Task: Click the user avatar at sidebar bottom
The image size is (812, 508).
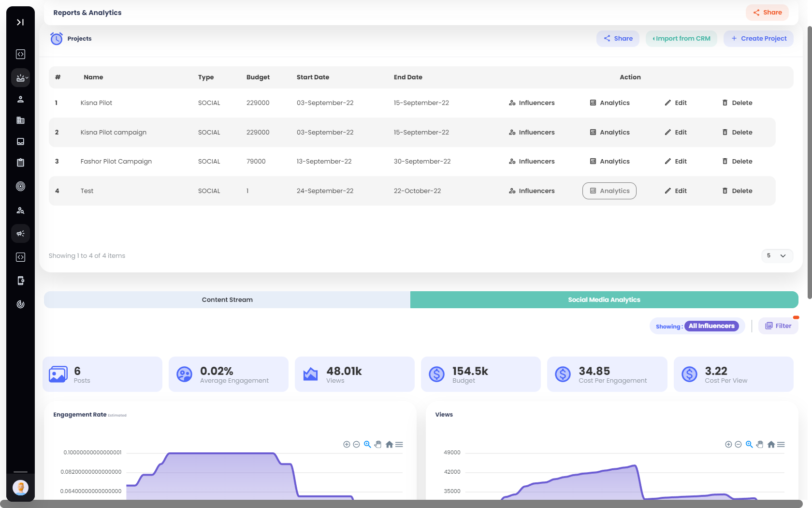Action: [20, 488]
